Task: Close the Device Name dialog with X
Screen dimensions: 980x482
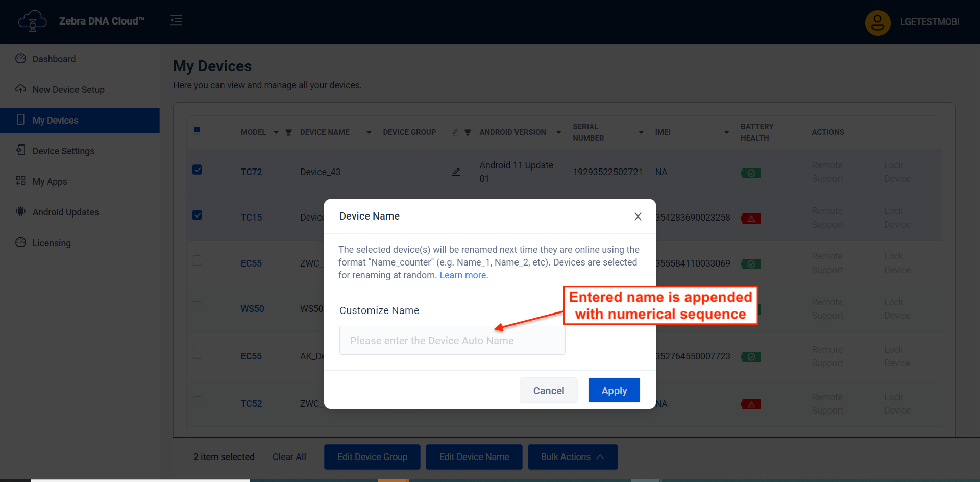Action: [x=638, y=216]
